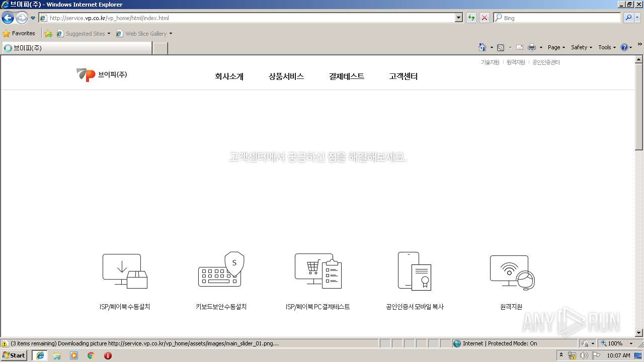Expand the Print options dropdown arrow
The image size is (644, 362).
coord(541,47)
